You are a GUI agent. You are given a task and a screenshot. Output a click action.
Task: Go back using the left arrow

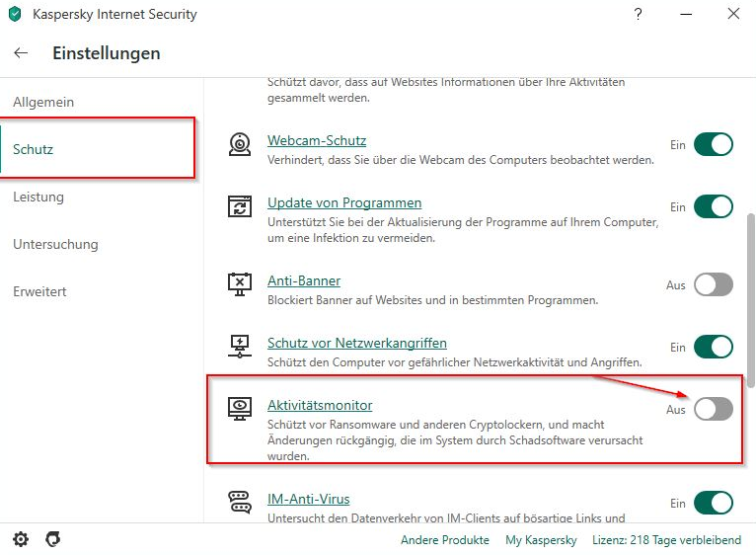[x=21, y=52]
